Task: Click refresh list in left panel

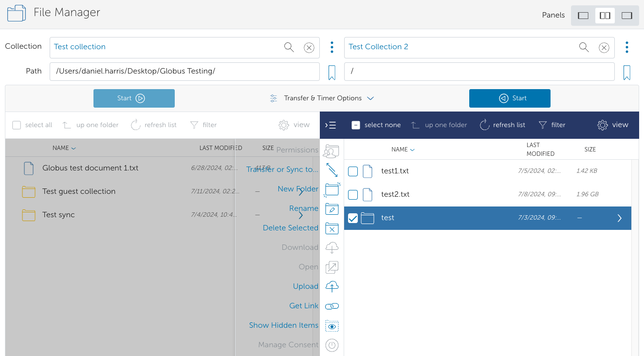Action: point(154,125)
